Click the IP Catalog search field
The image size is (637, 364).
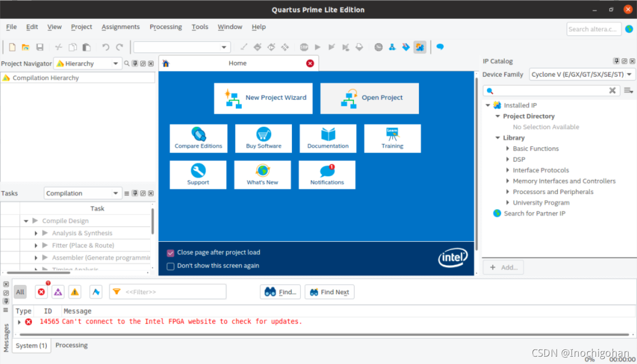click(x=551, y=91)
